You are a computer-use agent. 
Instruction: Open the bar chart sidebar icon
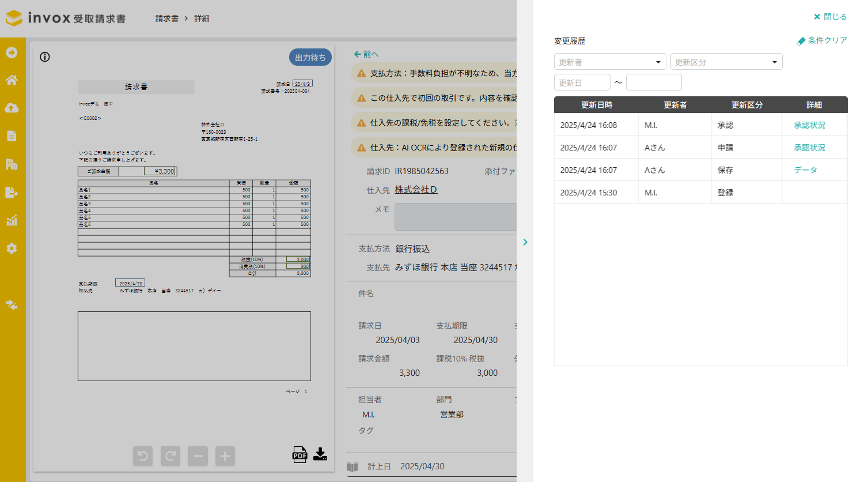click(12, 220)
